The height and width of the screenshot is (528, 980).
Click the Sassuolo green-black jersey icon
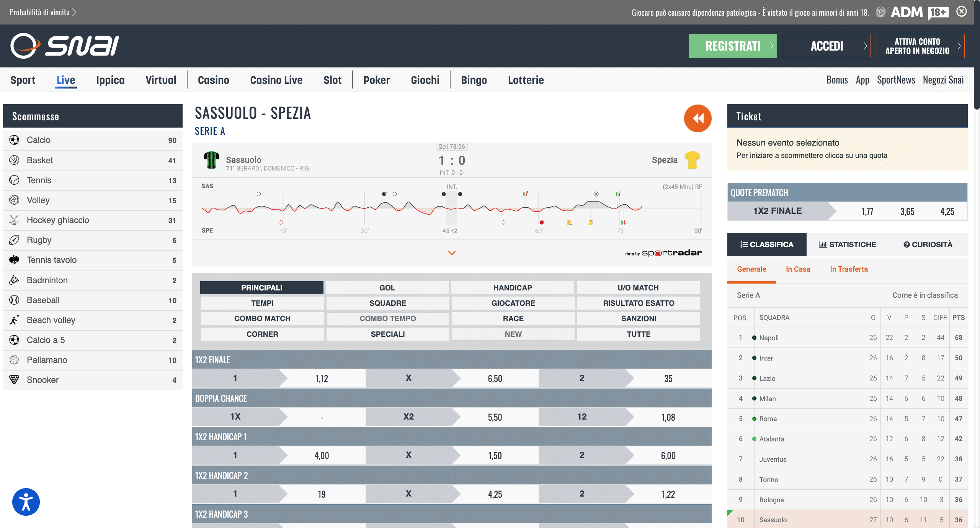point(211,160)
